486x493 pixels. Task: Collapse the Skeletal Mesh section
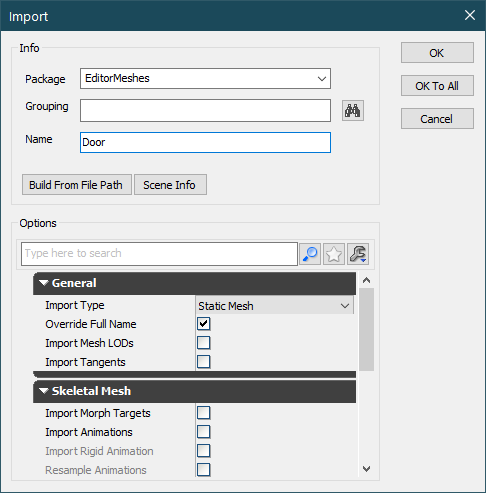pos(44,391)
